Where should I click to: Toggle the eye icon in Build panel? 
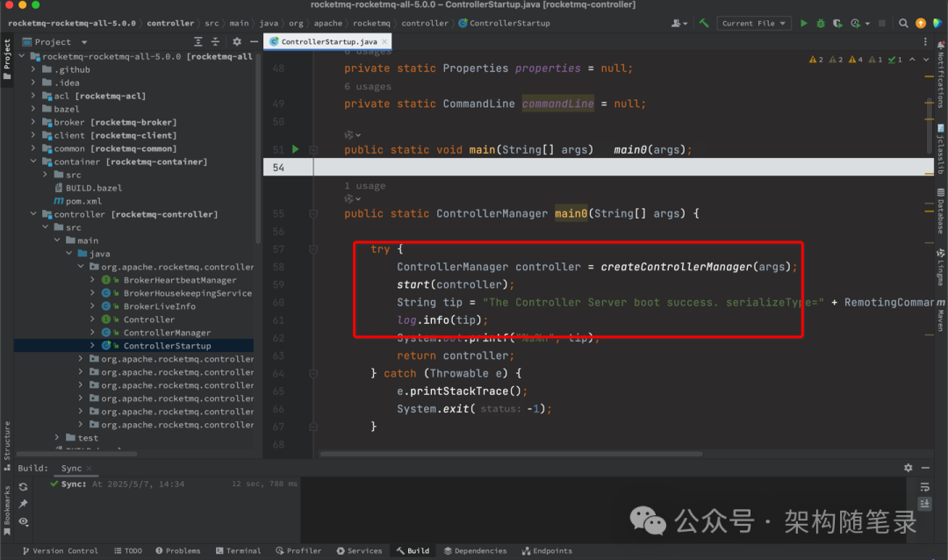[x=23, y=521]
